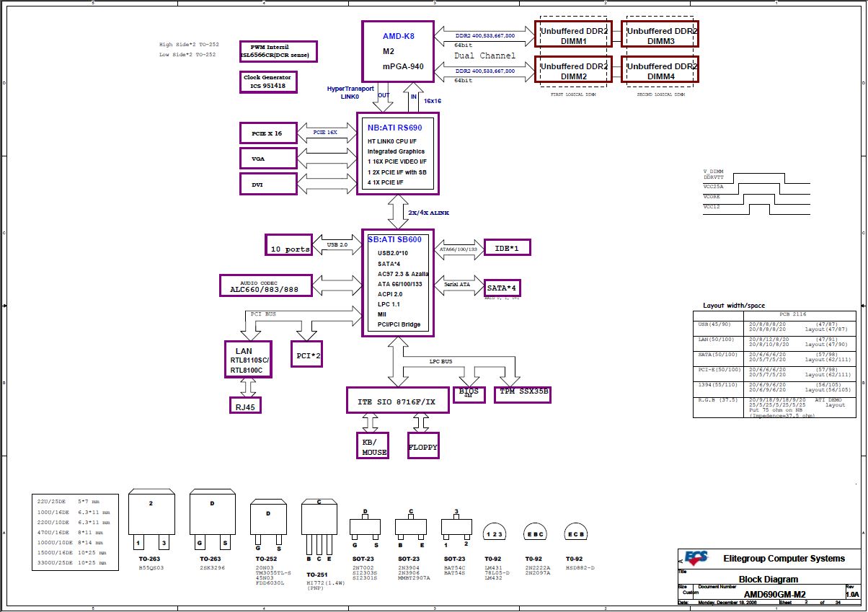Click the Unbuffered DDR2 DIMM4 block

(660, 69)
